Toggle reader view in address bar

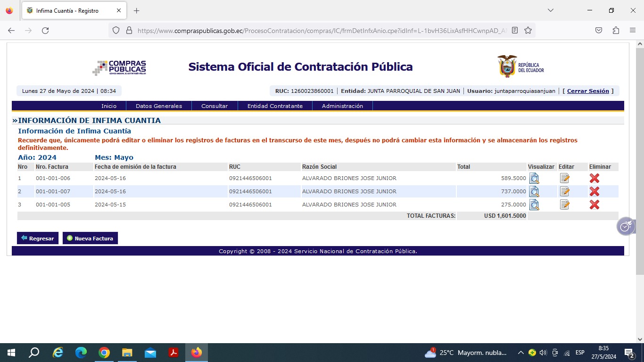coord(515,30)
